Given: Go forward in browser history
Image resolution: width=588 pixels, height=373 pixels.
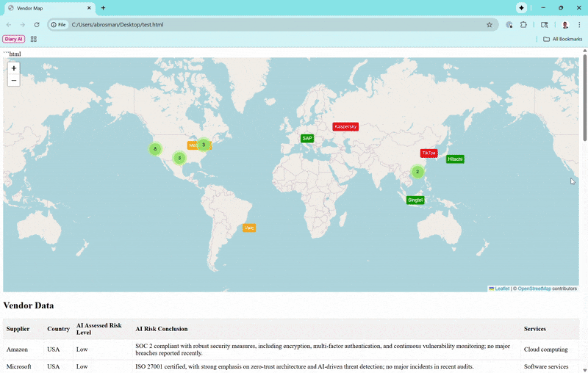Looking at the screenshot, I should click(x=23, y=25).
